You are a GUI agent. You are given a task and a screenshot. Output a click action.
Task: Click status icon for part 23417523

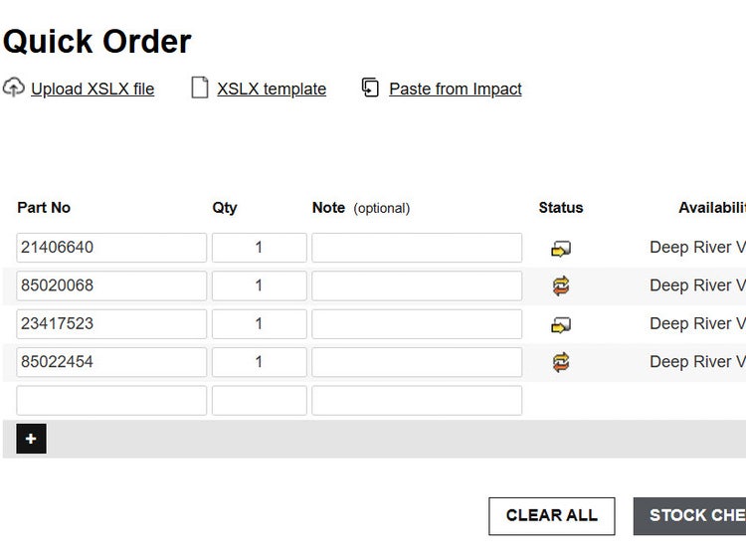(x=561, y=324)
